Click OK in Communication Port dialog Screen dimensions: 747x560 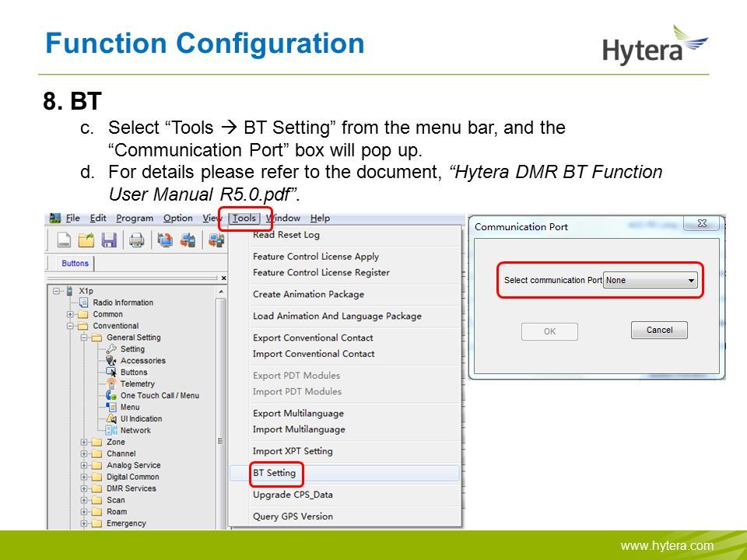[x=550, y=331]
